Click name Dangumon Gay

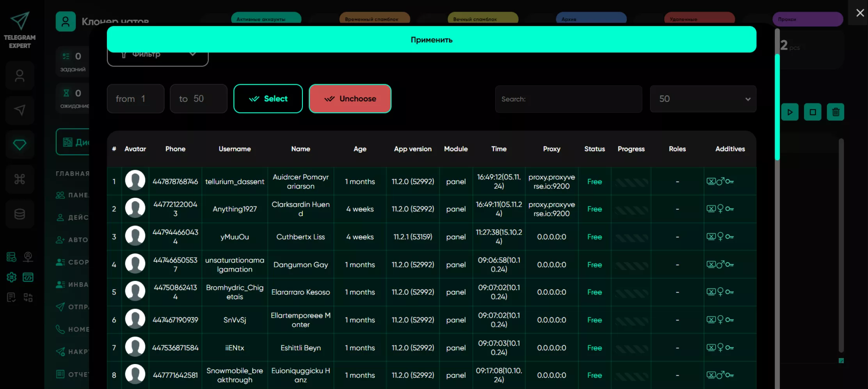click(301, 265)
